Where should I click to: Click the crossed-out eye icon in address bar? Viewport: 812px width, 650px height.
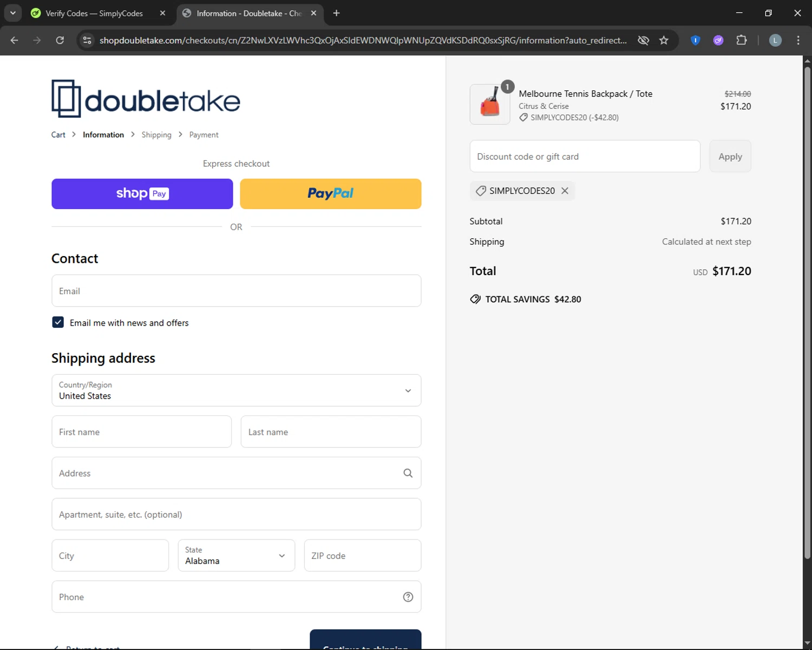pos(643,40)
